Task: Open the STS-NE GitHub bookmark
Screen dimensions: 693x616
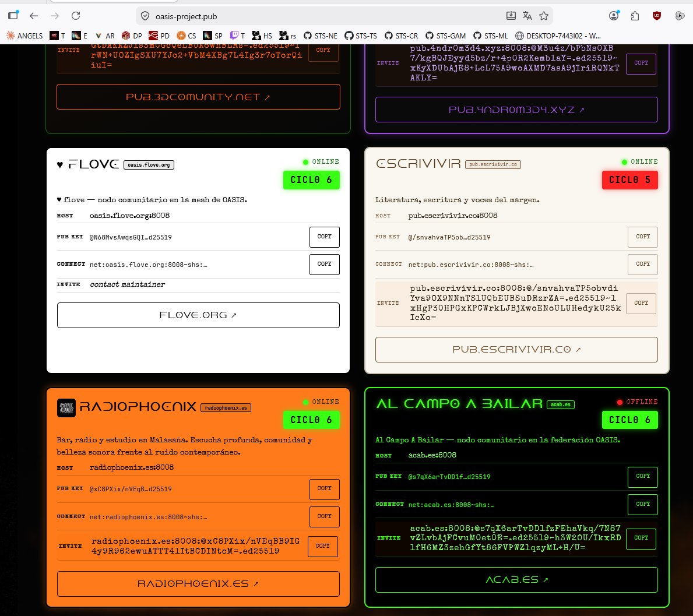Action: [321, 36]
